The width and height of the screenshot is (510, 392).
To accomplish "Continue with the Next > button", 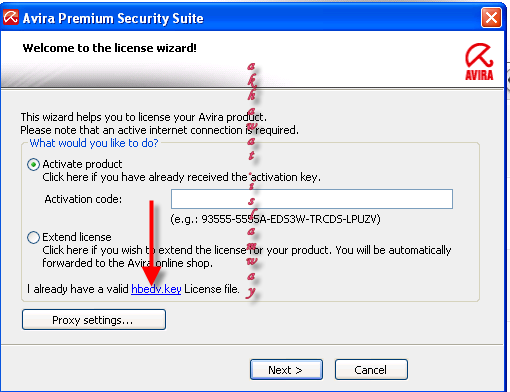I will 286,369.
